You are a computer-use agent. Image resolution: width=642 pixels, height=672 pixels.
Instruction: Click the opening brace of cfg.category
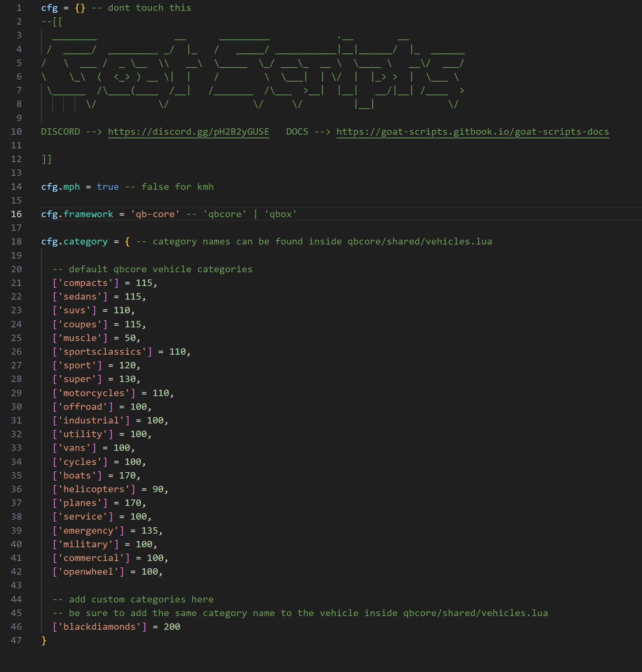pos(127,242)
